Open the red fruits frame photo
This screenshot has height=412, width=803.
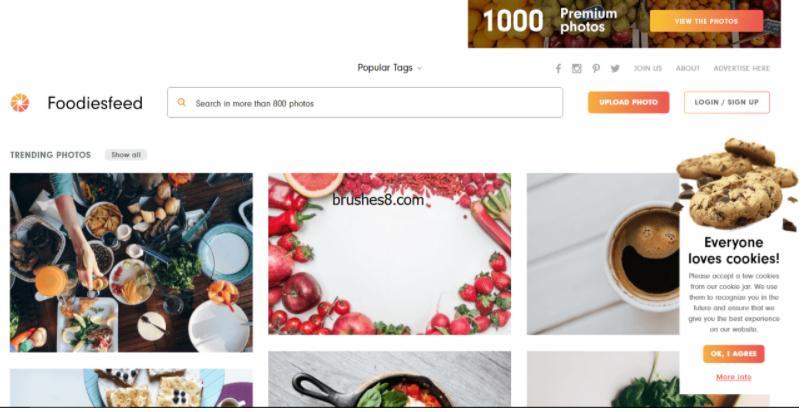[x=389, y=254]
